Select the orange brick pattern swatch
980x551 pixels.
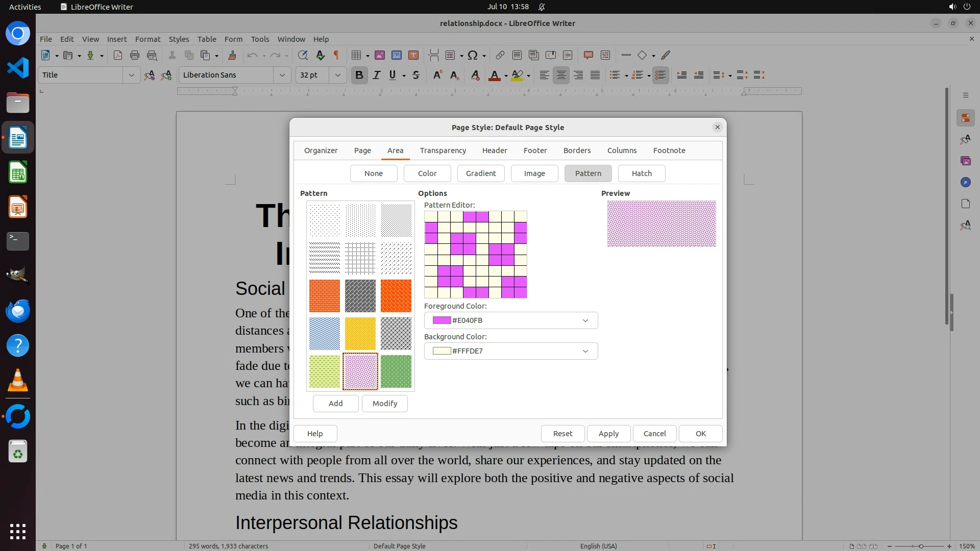(x=324, y=296)
